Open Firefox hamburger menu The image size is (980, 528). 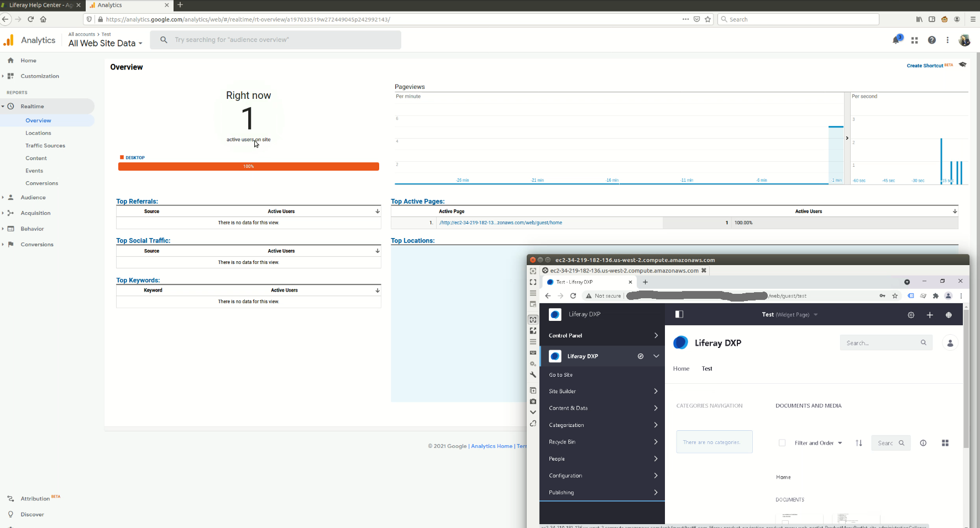973,19
